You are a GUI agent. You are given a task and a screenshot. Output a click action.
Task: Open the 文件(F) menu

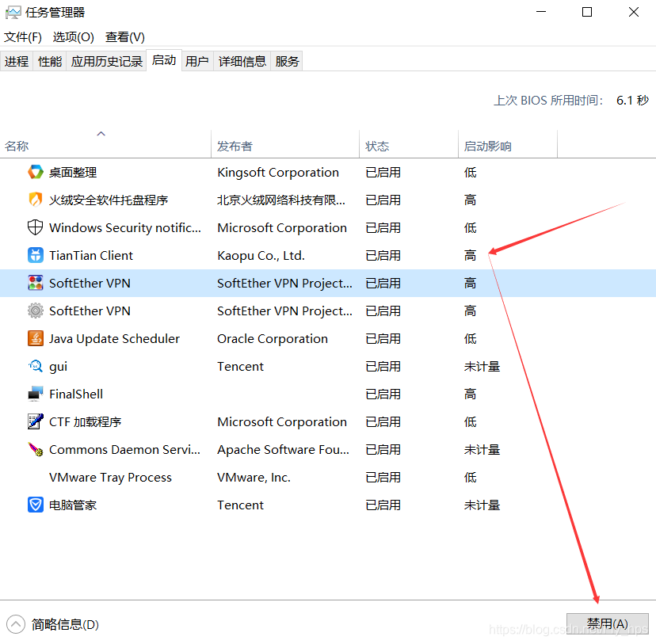23,37
